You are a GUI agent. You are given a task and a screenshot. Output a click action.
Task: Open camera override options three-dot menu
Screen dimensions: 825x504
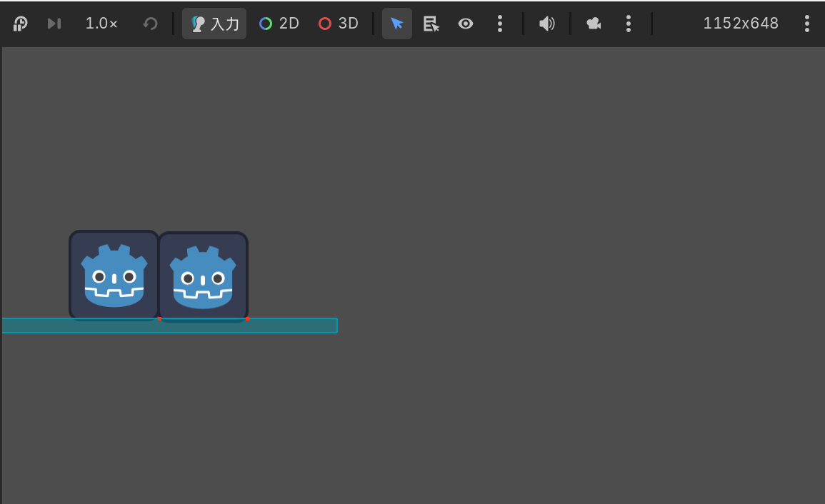pos(629,24)
